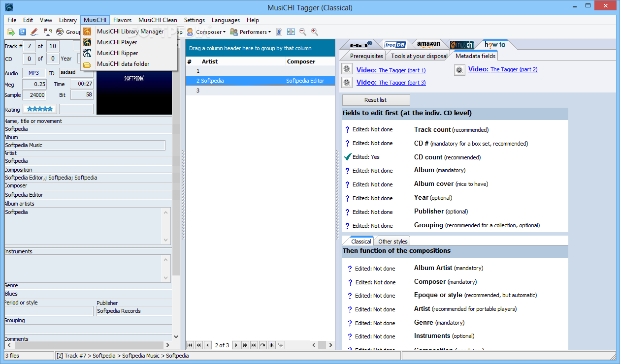Click video icon beside The Tagger part 2
620x364 pixels.
click(459, 70)
